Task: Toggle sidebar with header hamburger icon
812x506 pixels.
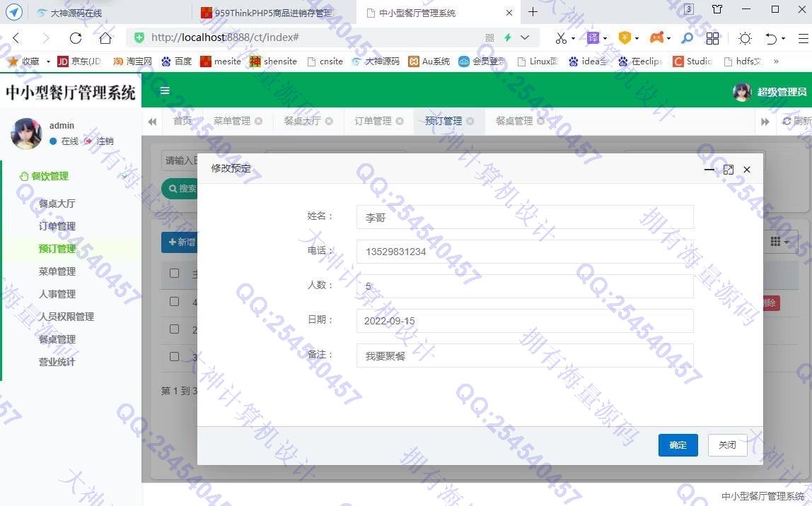Action: (x=165, y=90)
